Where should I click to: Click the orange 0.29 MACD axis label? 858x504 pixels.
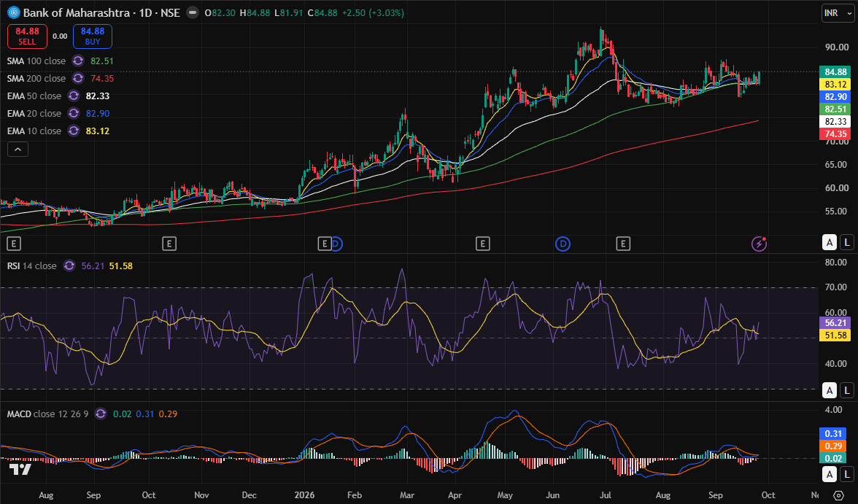pos(833,446)
